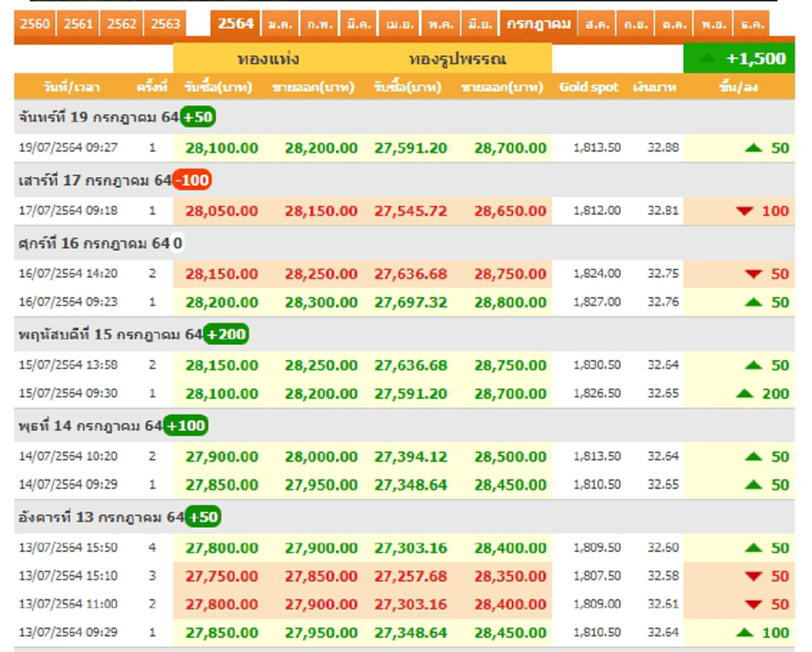Click the วันที่/เวลา column header
The image size is (812, 652).
click(71, 87)
